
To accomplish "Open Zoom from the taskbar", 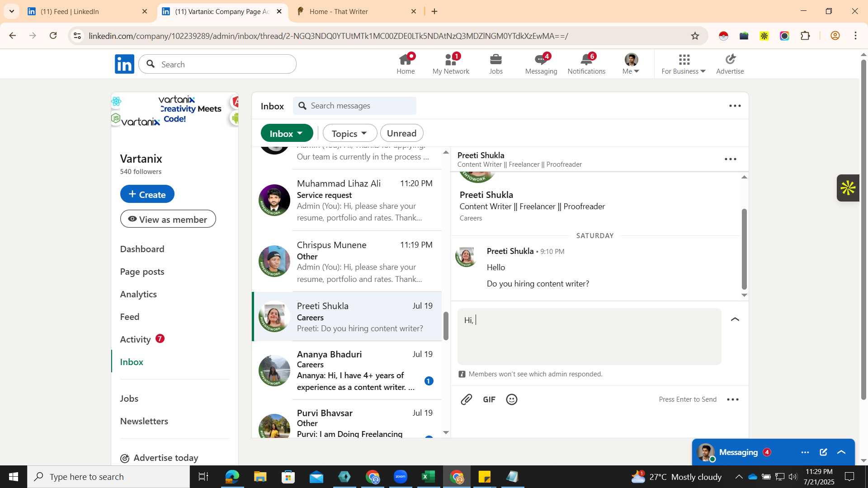I will click(400, 477).
